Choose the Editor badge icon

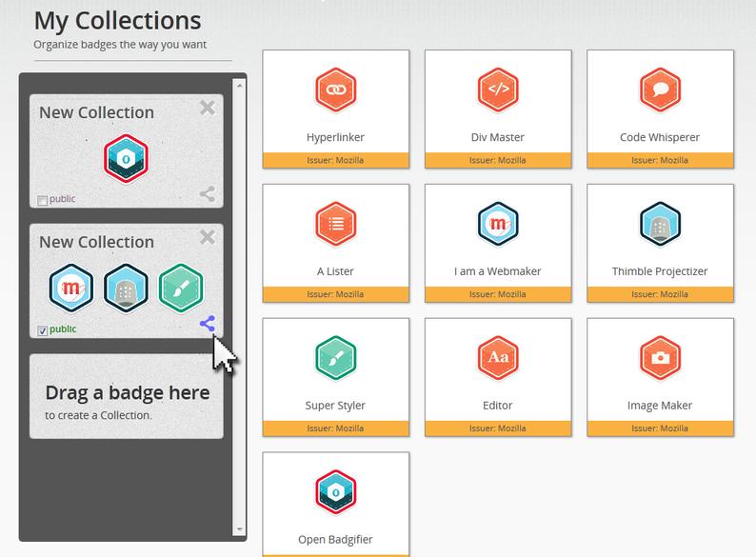pyautogui.click(x=498, y=358)
